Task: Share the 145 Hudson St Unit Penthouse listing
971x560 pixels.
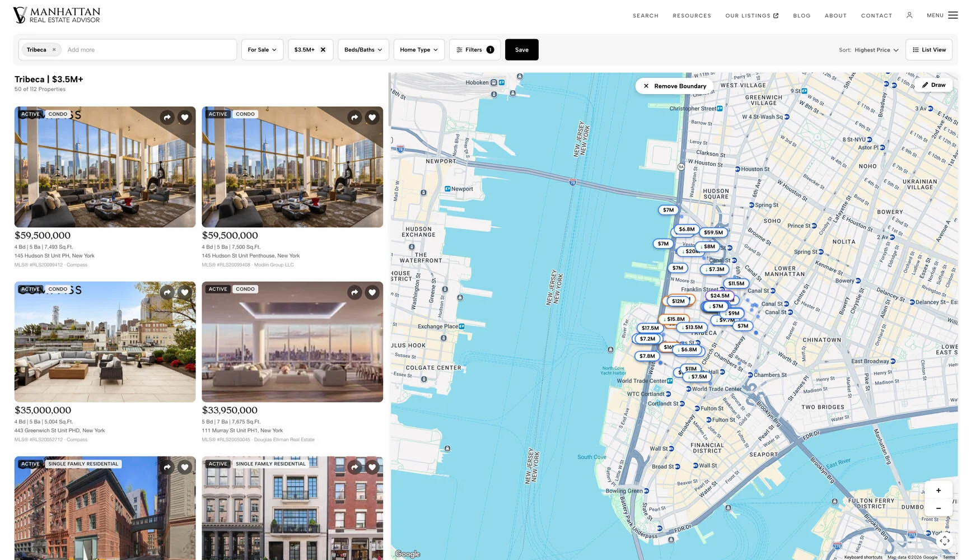Action: [354, 117]
